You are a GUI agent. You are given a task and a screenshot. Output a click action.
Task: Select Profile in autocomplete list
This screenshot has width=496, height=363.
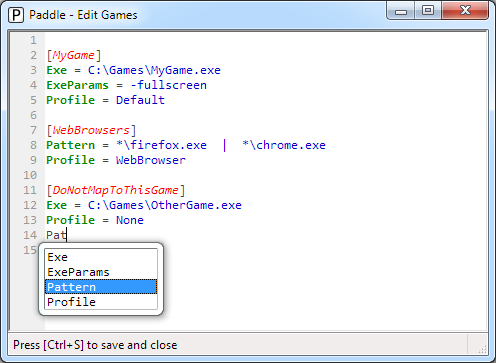click(101, 302)
